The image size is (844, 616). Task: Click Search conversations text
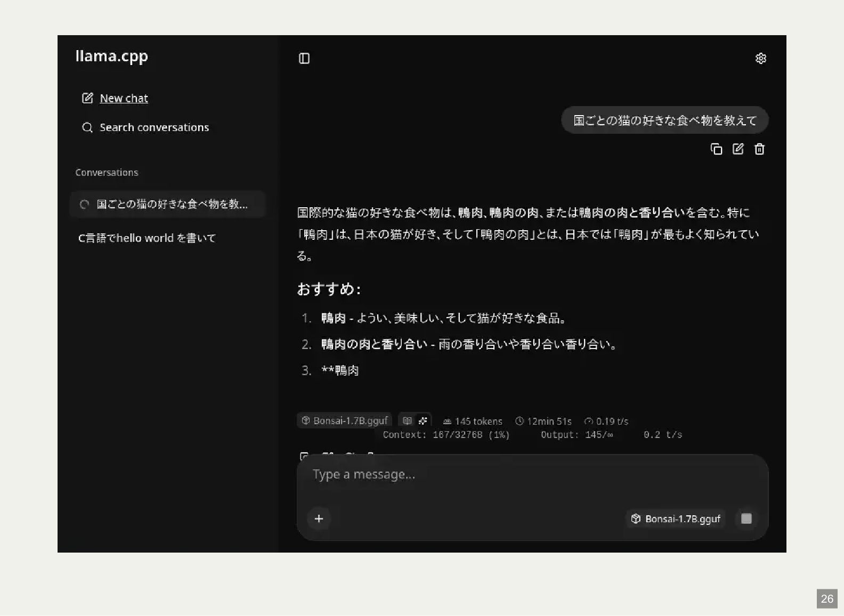[x=155, y=127]
